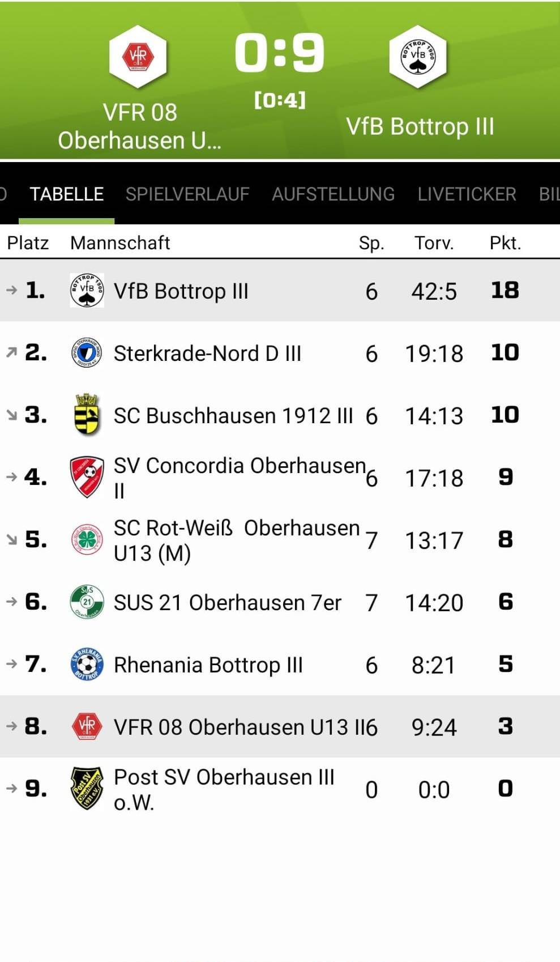
Task: Open the SUS 21 Oberhausen logo
Action: pos(87,602)
